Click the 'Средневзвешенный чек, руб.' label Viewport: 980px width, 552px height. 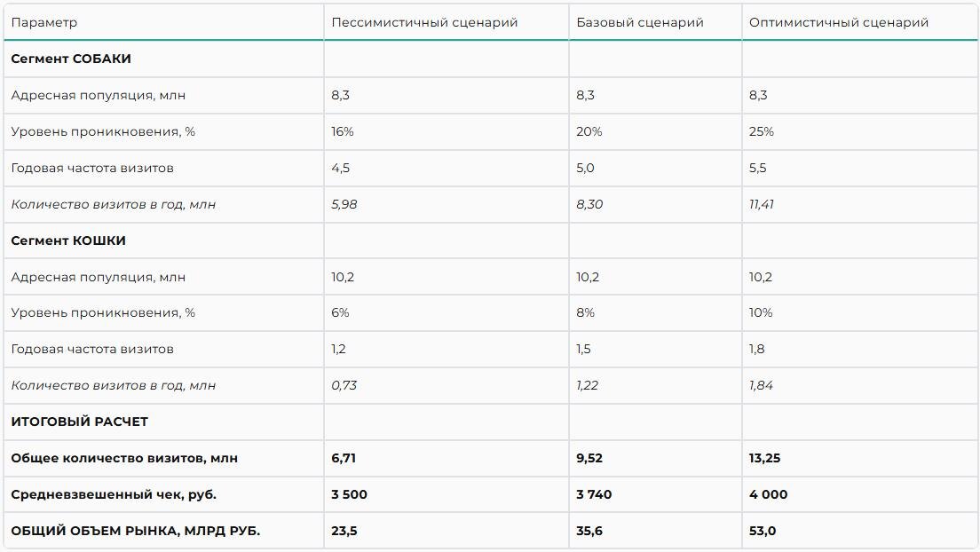114,494
